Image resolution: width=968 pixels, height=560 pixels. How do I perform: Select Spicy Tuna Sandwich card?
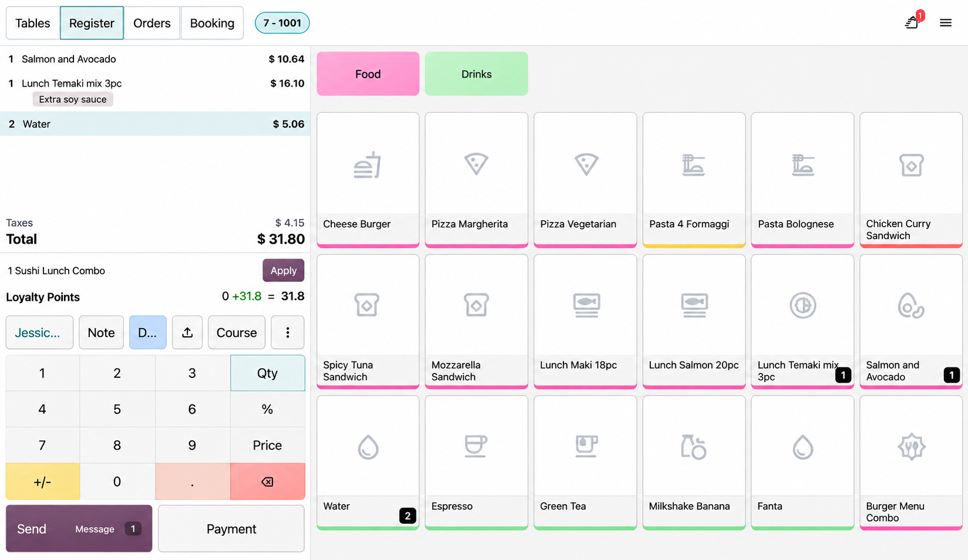pyautogui.click(x=368, y=321)
